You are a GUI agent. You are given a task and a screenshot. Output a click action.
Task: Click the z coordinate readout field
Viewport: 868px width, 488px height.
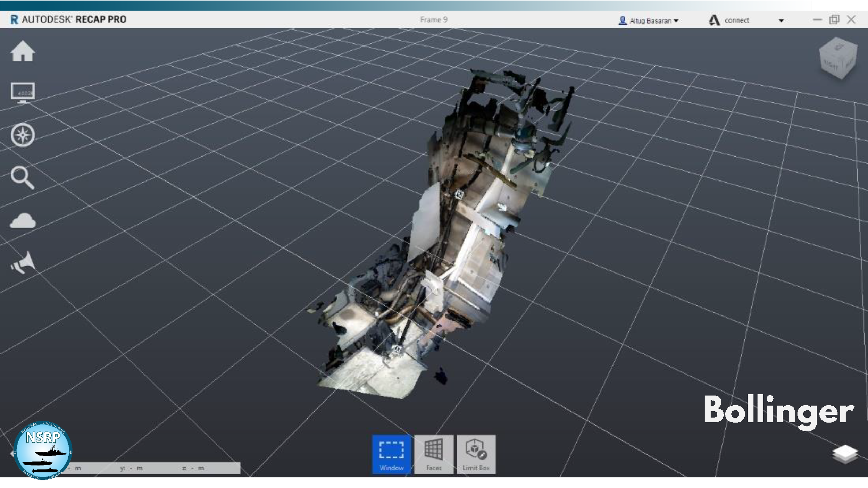(x=193, y=468)
